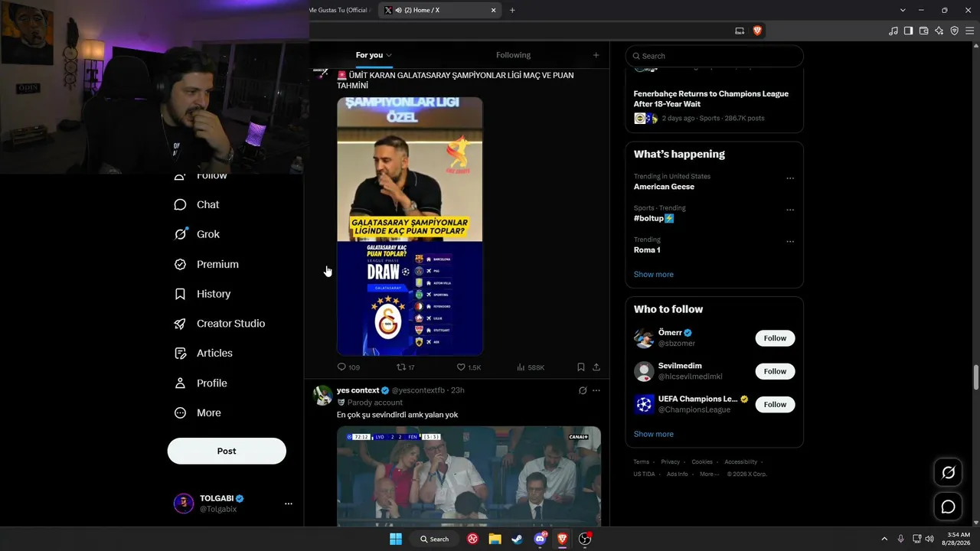Screen dimensions: 980x551
Task: Open Privacy link in footer
Action: pos(671,462)
